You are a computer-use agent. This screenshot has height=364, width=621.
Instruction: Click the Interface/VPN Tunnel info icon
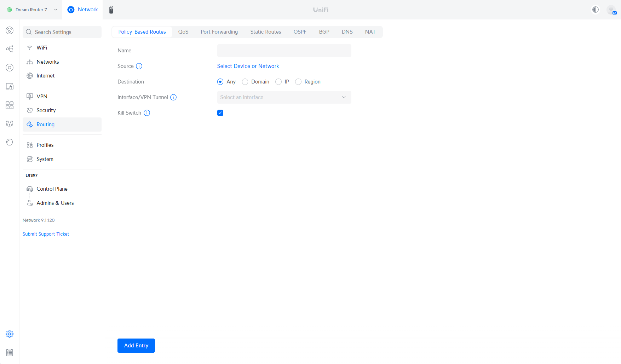pos(173,97)
